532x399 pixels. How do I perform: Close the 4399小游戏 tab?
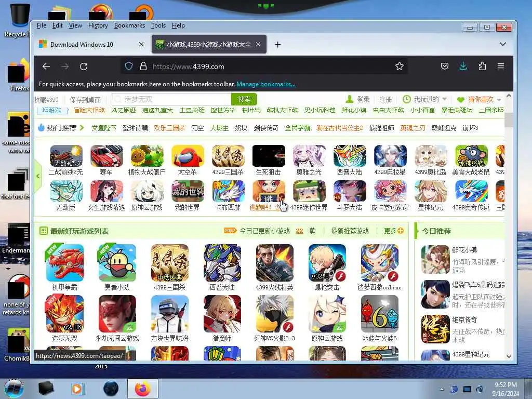click(x=258, y=45)
